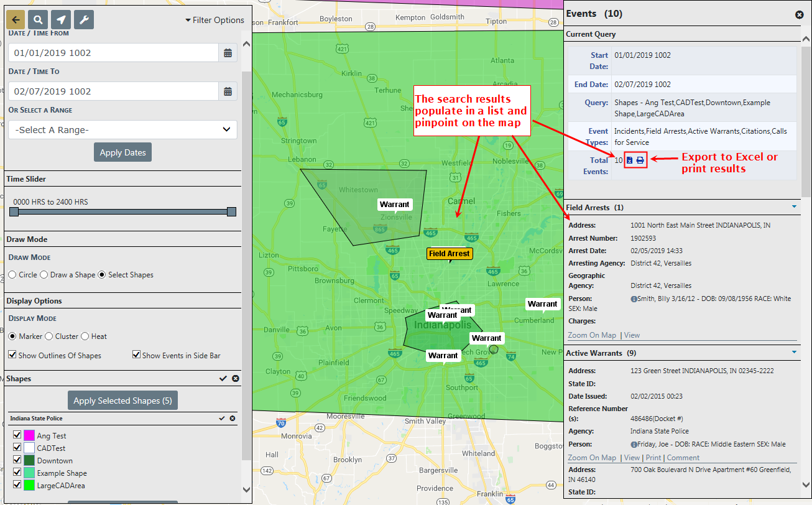Click the back arrow icon in toolbar
This screenshot has height=505, width=812.
point(16,20)
